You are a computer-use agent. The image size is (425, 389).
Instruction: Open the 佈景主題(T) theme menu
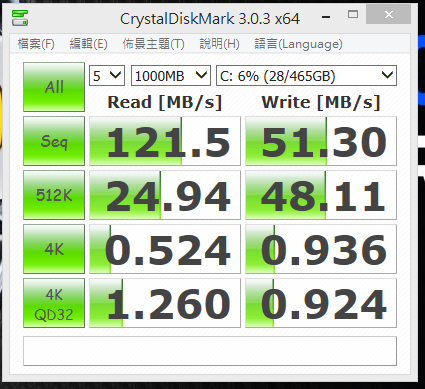(153, 44)
